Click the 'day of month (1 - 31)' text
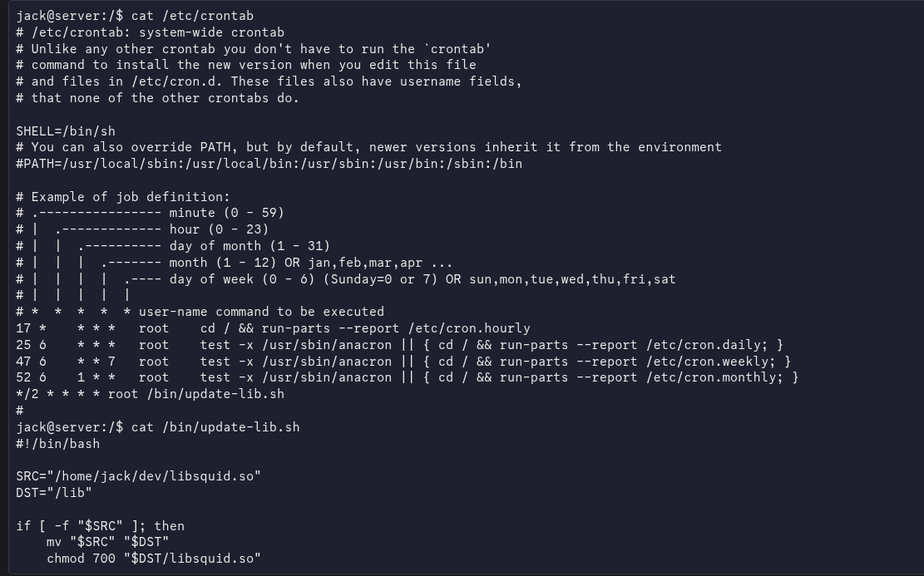924x576 pixels. tap(250, 246)
